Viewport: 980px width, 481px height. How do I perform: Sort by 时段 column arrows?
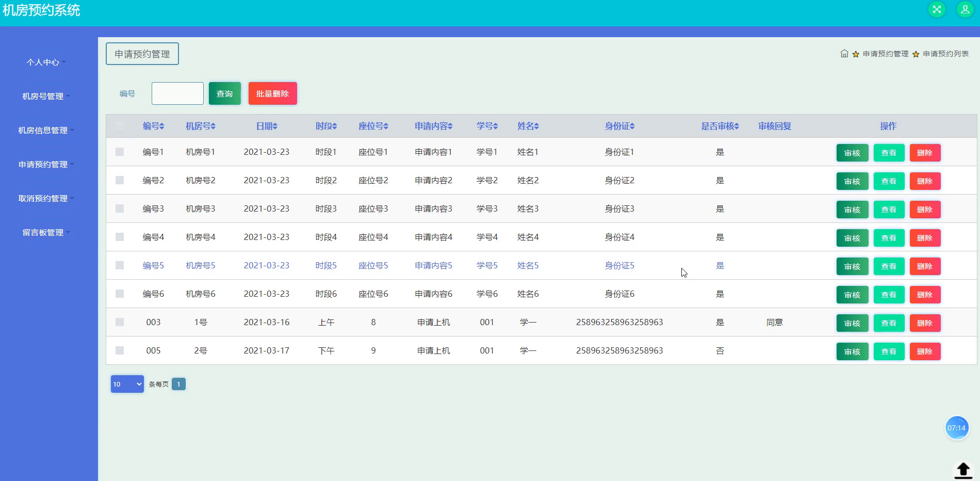point(335,126)
